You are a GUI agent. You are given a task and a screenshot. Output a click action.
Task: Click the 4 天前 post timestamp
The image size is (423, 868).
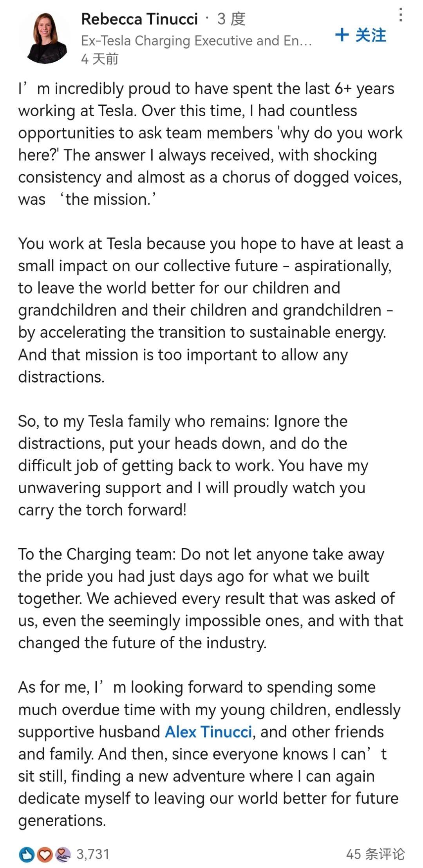coord(99,59)
